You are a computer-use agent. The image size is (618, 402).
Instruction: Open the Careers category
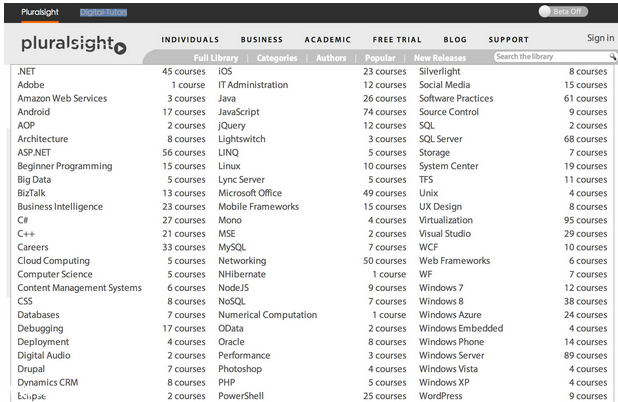coord(33,247)
